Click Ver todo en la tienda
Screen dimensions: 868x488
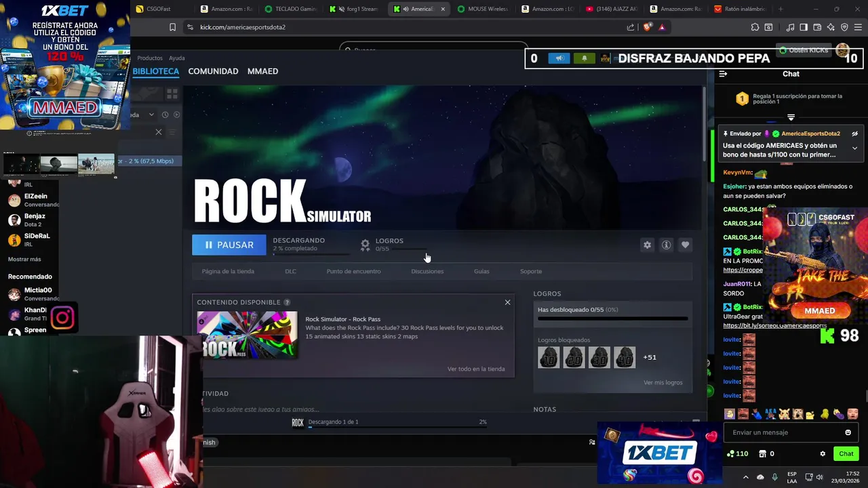[x=476, y=369]
